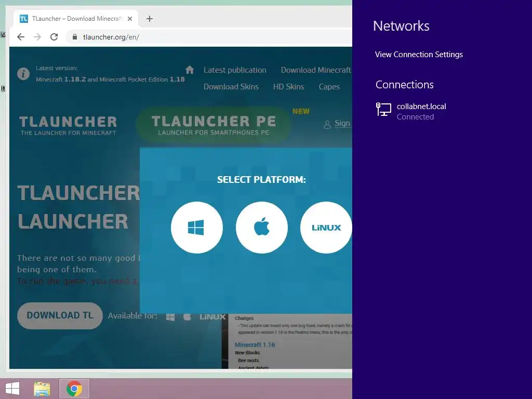Click the TLauncher PE banner
Image resolution: width=532 pixels, height=399 pixels.
214,125
